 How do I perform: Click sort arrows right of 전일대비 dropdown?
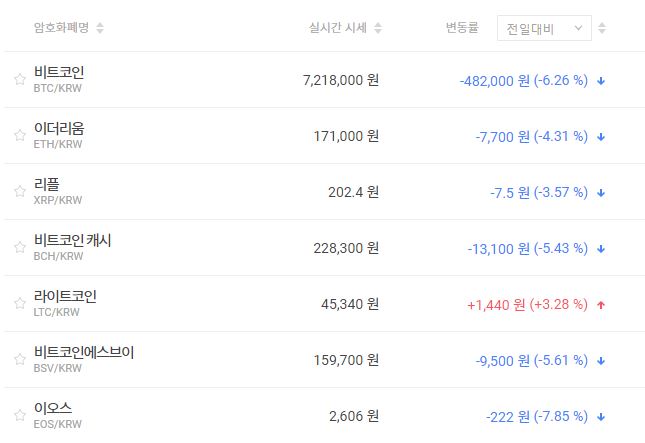(601, 28)
